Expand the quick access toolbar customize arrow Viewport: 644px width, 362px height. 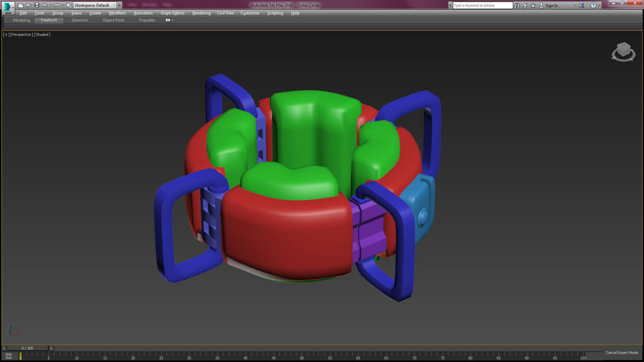(x=120, y=5)
